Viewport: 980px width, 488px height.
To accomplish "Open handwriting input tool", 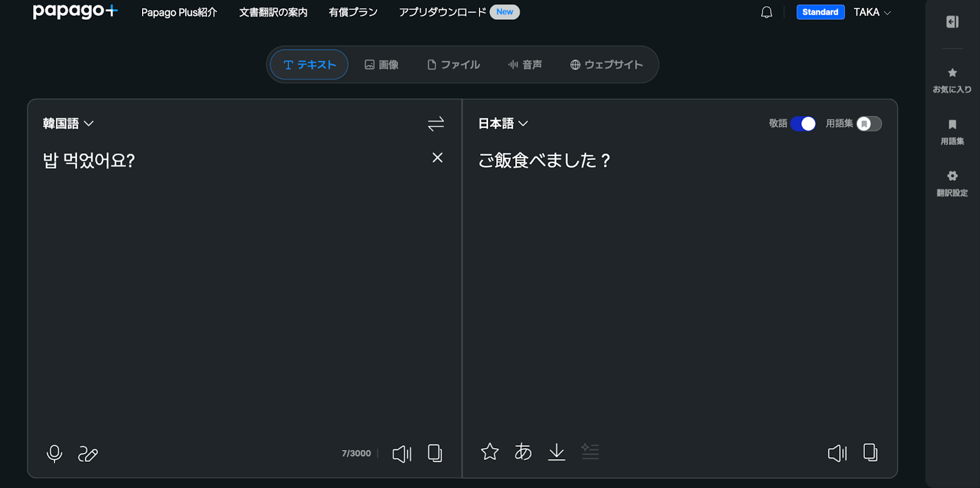I will (88, 454).
